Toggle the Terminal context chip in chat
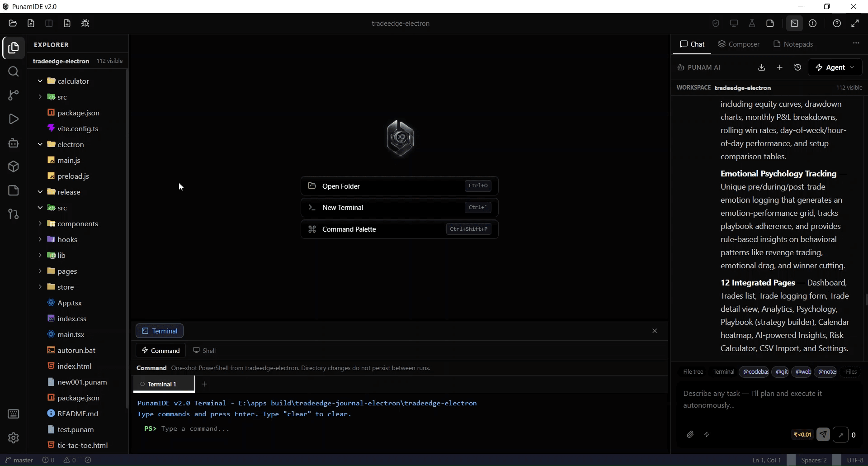Image resolution: width=868 pixels, height=466 pixels. coord(723,372)
